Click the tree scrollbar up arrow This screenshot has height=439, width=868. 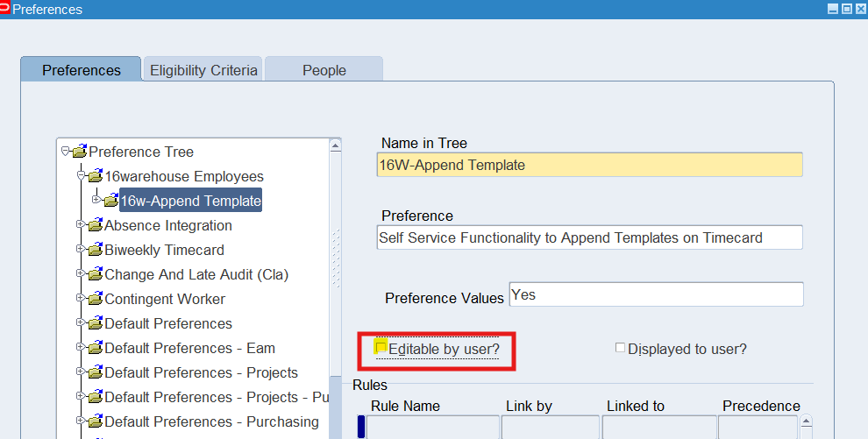coord(336,145)
